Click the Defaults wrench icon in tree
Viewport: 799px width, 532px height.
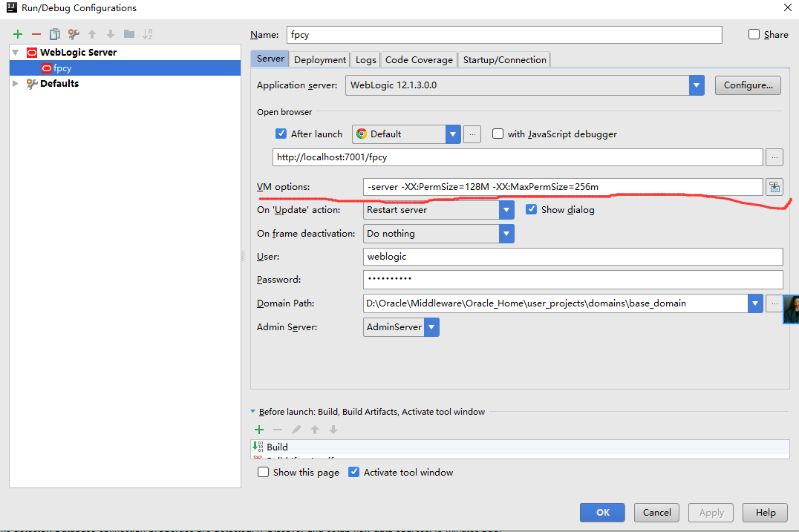coord(32,84)
